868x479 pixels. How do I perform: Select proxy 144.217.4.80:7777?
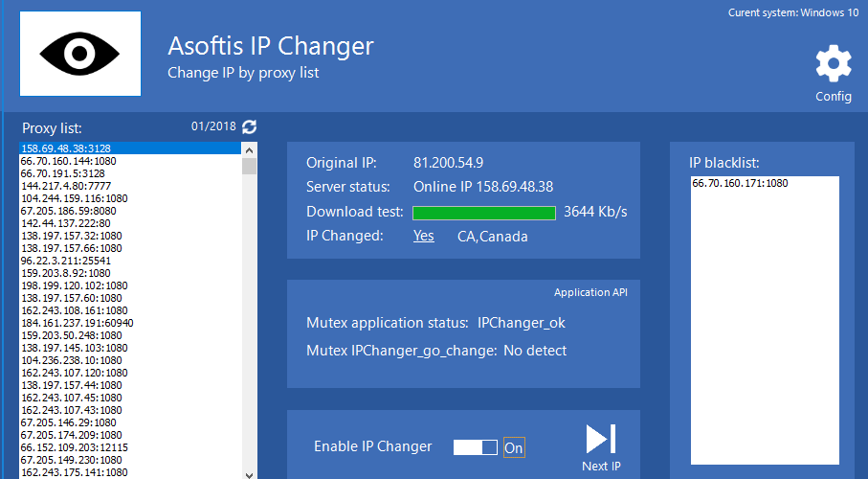tap(130, 186)
